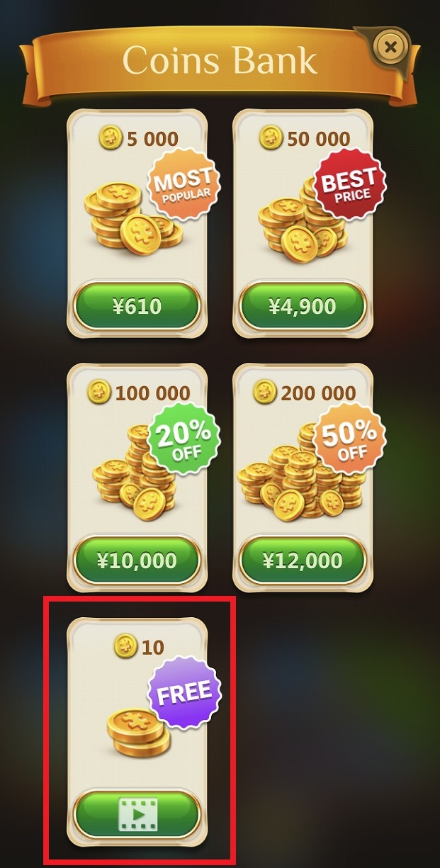Click coin icon beside 10 label

click(125, 646)
